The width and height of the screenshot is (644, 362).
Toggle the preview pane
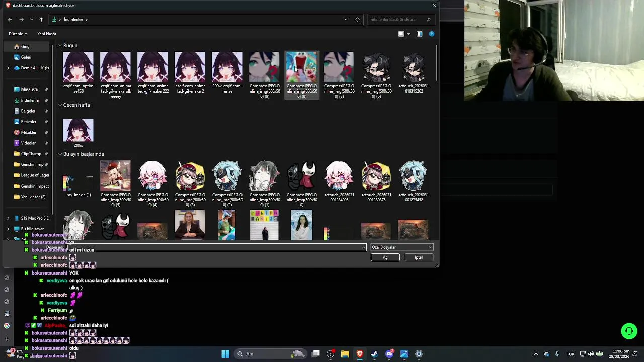(x=420, y=34)
